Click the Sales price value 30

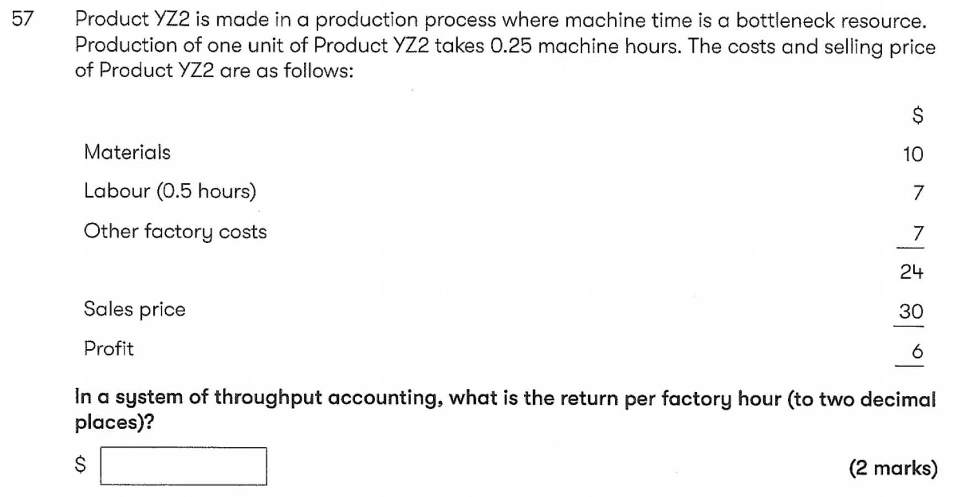[x=911, y=311]
